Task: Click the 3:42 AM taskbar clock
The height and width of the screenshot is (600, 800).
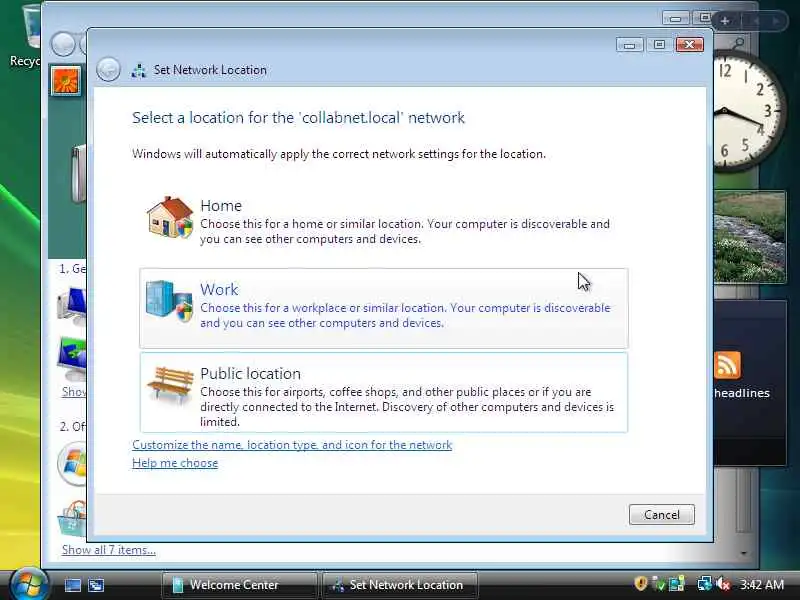Action: 762,584
